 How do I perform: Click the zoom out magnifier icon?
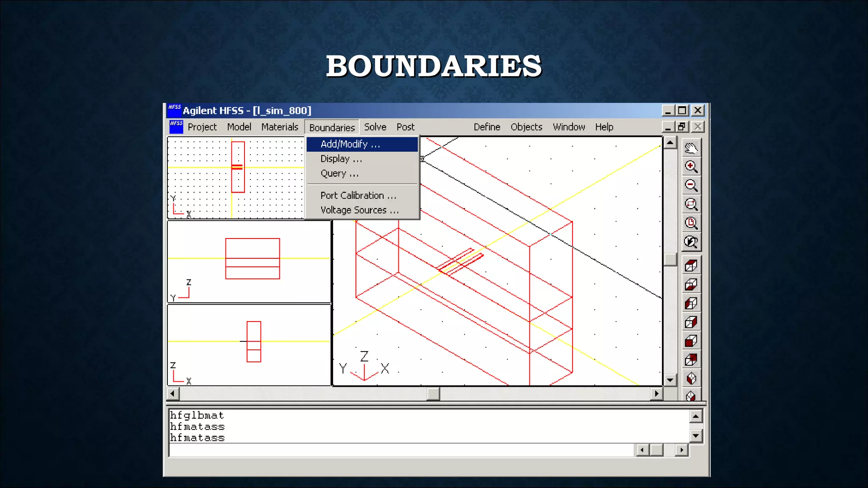pyautogui.click(x=691, y=185)
